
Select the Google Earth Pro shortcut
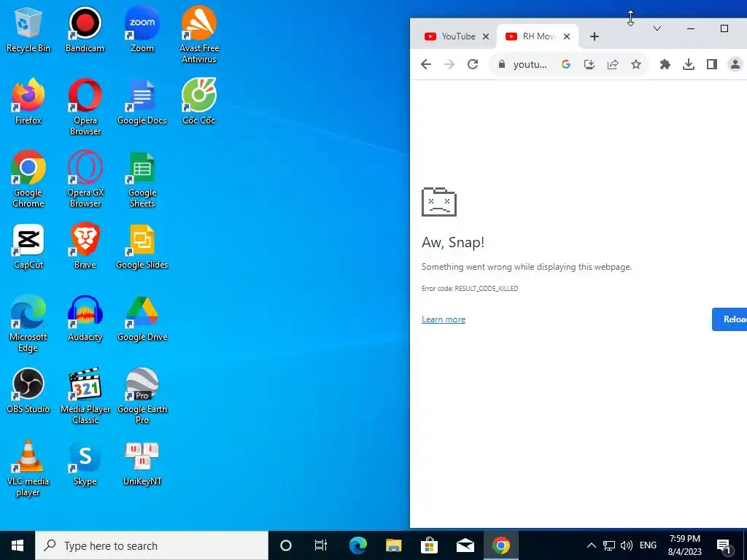(x=142, y=396)
